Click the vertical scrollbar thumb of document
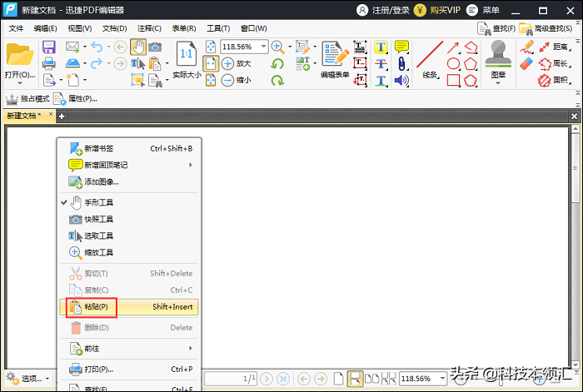 pyautogui.click(x=576, y=168)
